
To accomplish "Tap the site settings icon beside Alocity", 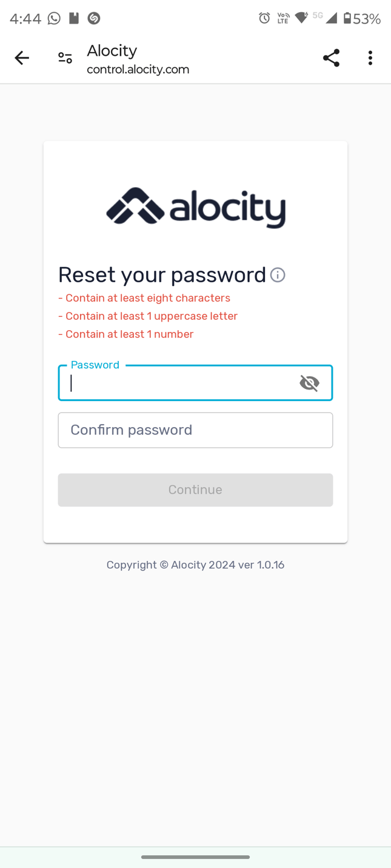I will pos(65,58).
